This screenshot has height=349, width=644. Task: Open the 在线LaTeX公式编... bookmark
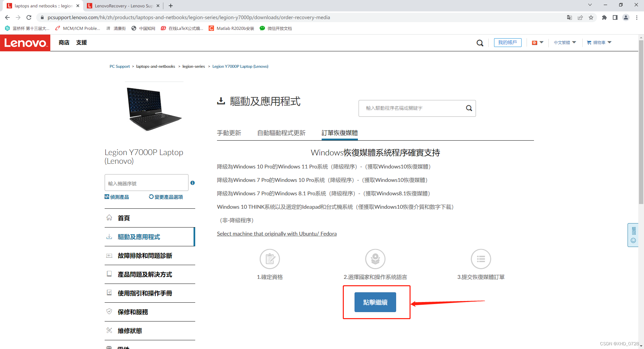pyautogui.click(x=182, y=29)
